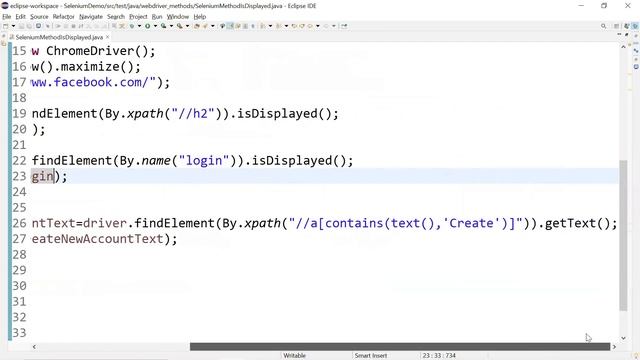Open the Source menu
Viewport: 640px width, 360px height.
click(39, 16)
